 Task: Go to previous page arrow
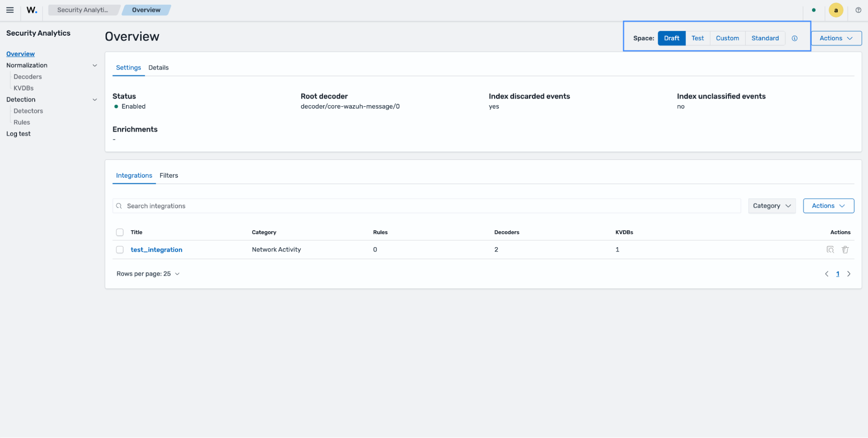tap(826, 274)
